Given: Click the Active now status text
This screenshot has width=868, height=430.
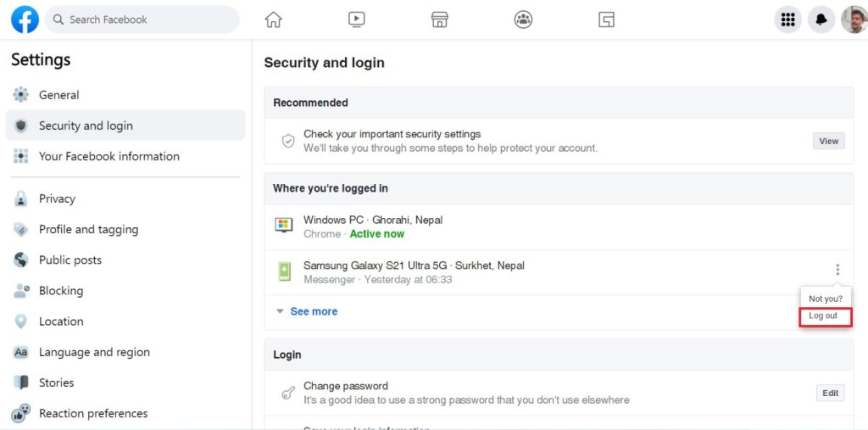Looking at the screenshot, I should [377, 234].
